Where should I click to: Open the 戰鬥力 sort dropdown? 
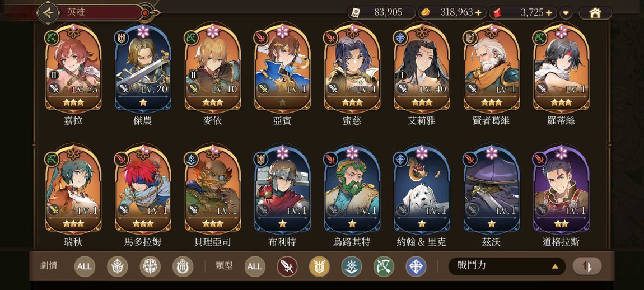pos(507,266)
